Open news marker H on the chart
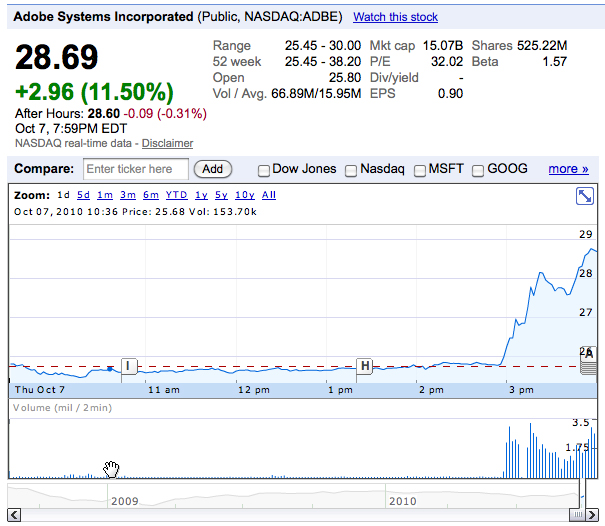605x526 pixels. pos(364,366)
